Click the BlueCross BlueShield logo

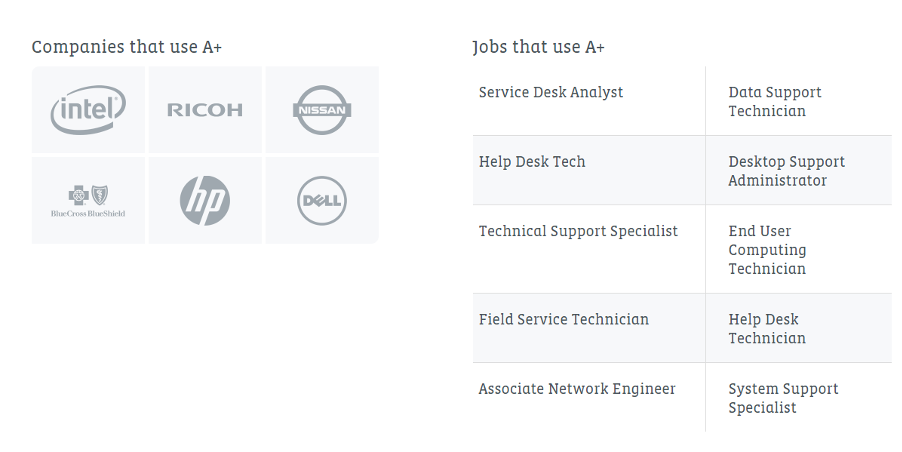coord(88,200)
